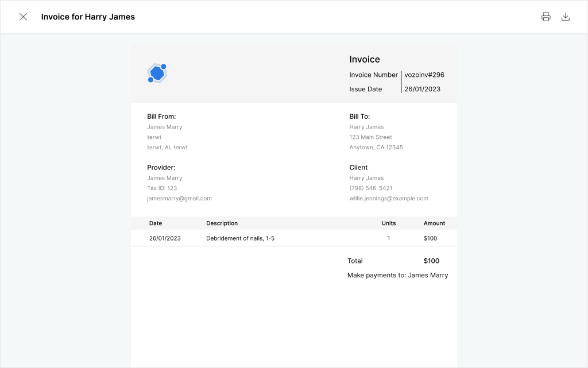
Task: Open client email willie.jennings@example.com
Action: [389, 198]
